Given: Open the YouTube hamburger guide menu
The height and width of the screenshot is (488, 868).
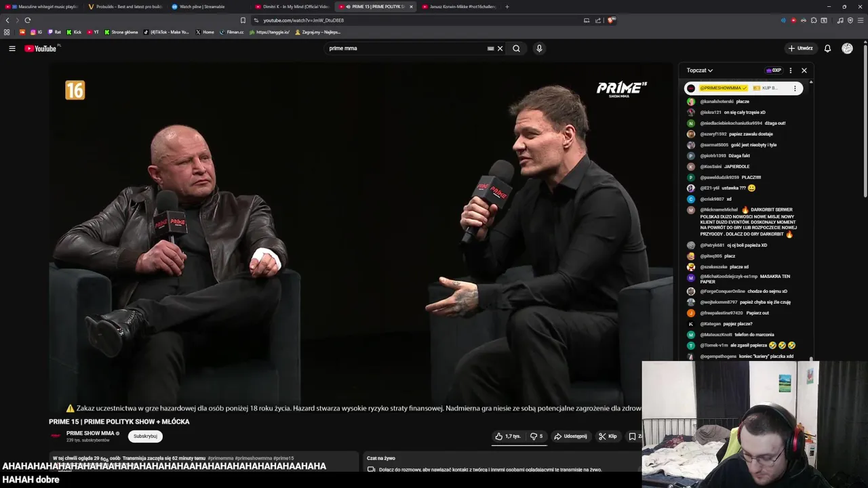Looking at the screenshot, I should pos(12,48).
